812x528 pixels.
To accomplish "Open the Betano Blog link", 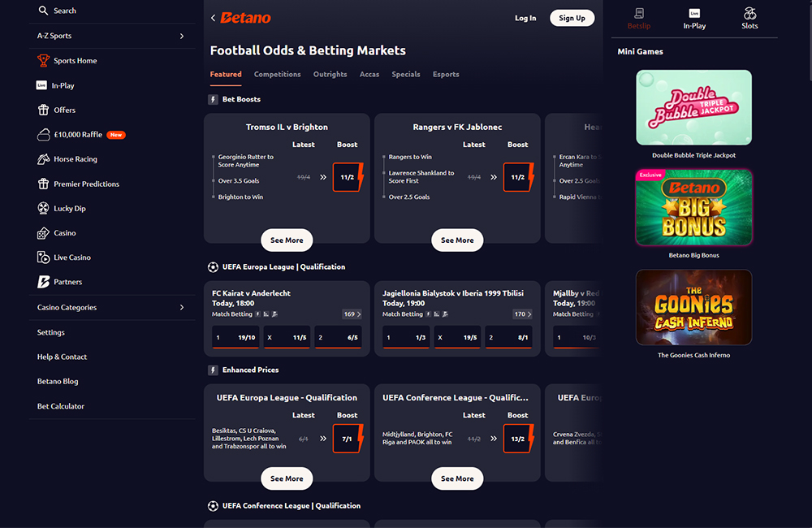I will 58,381.
